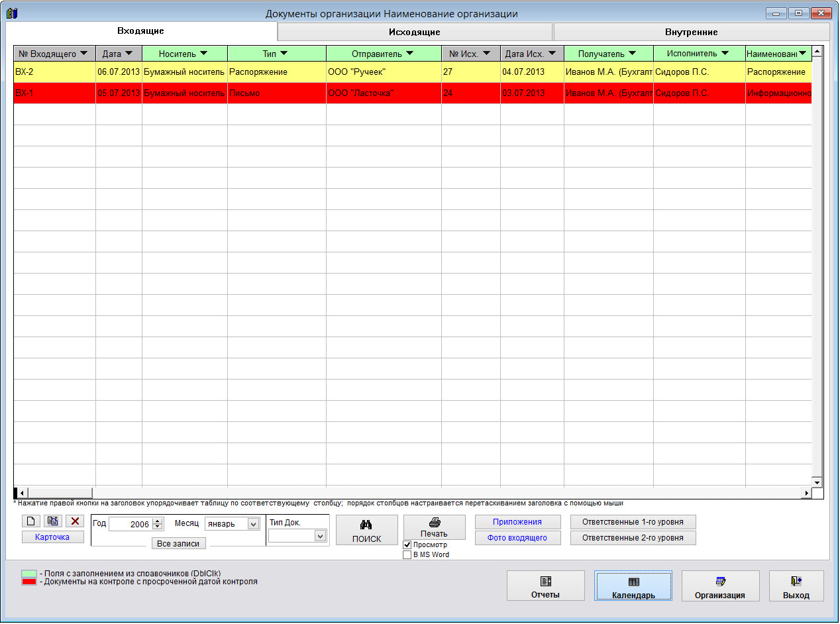Expand the Месяц dropdown showing январь
840x624 pixels.
252,523
